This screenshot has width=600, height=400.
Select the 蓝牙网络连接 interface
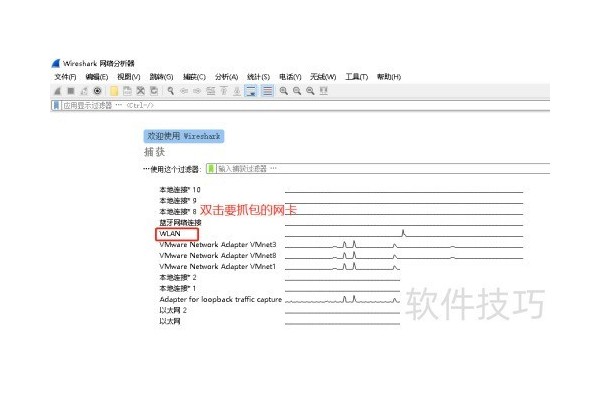click(x=180, y=223)
